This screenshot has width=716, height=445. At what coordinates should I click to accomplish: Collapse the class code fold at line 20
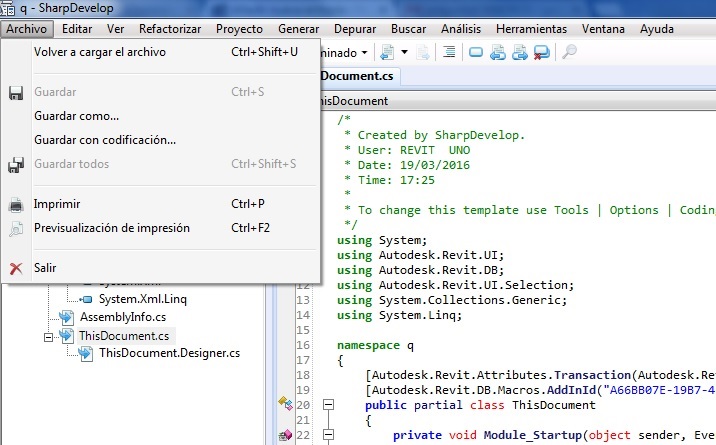click(x=326, y=405)
